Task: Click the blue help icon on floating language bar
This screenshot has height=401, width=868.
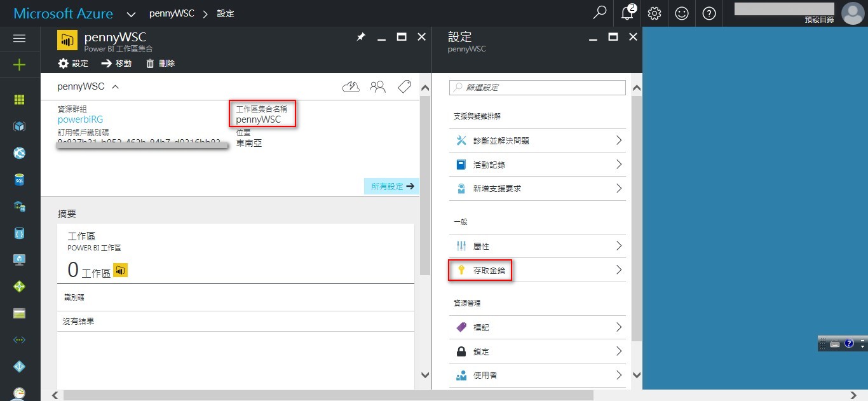Action: (x=849, y=344)
